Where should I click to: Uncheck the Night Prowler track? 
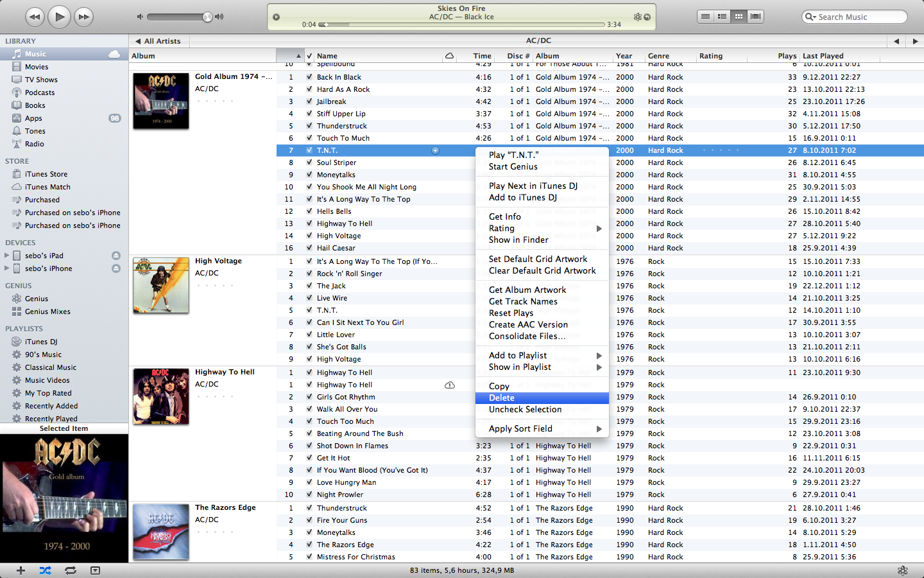[x=309, y=495]
